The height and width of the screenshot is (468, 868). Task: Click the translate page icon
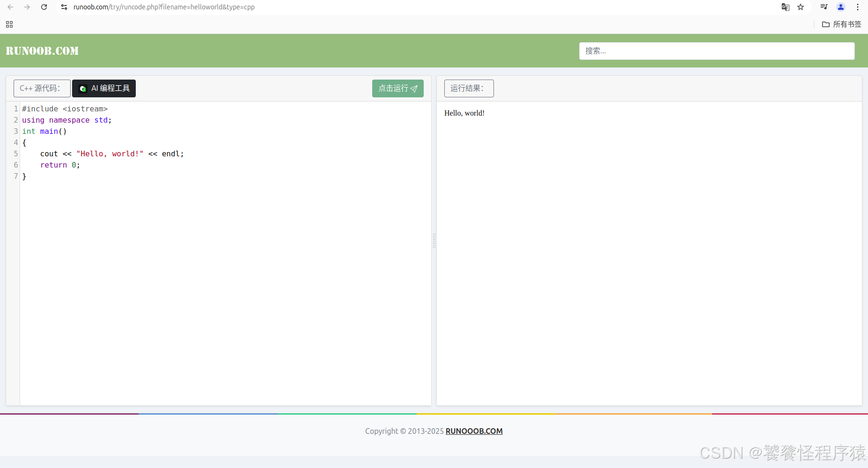[786, 7]
